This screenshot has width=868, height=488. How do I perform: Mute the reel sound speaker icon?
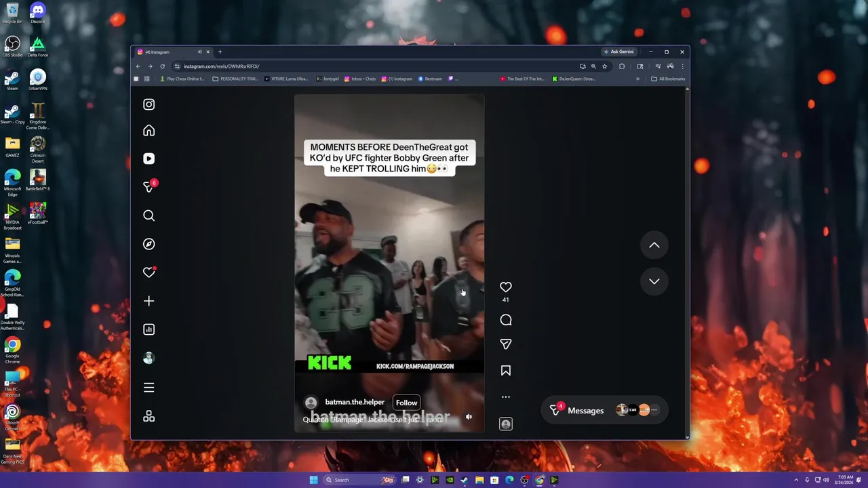(469, 418)
